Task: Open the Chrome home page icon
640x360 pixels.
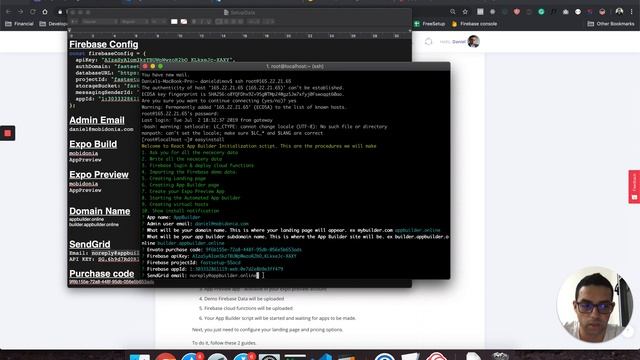Action: tap(45, 12)
